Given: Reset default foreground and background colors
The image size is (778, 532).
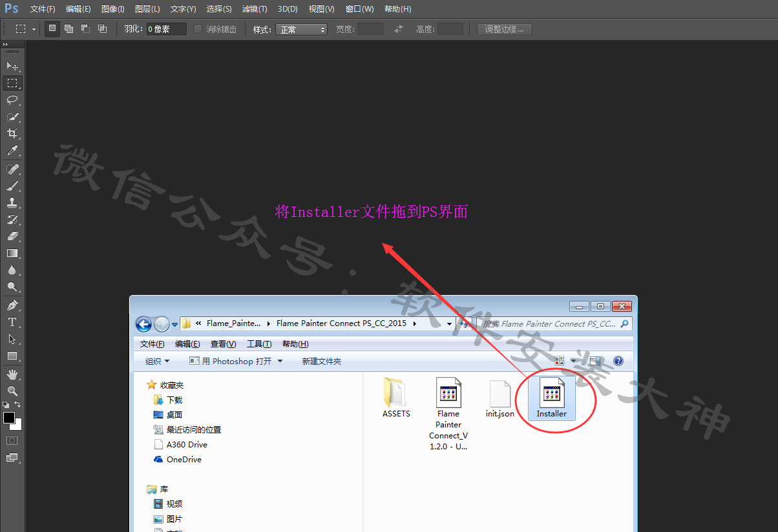Looking at the screenshot, I should [6, 405].
